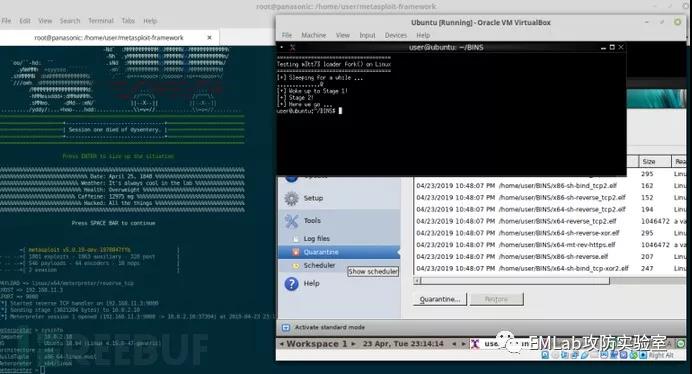Viewport: 692px width, 374px height.
Task: Select Scheduler in antivirus sidebar
Action: coord(320,265)
